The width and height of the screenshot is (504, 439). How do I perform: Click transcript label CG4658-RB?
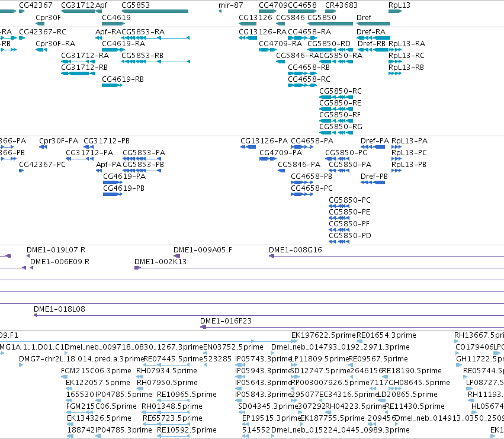[x=309, y=68]
